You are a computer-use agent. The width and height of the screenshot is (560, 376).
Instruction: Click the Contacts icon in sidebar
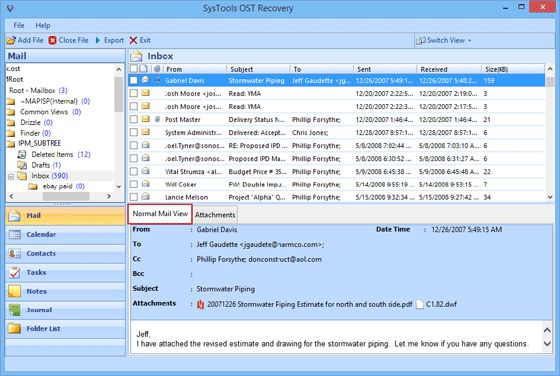14,254
